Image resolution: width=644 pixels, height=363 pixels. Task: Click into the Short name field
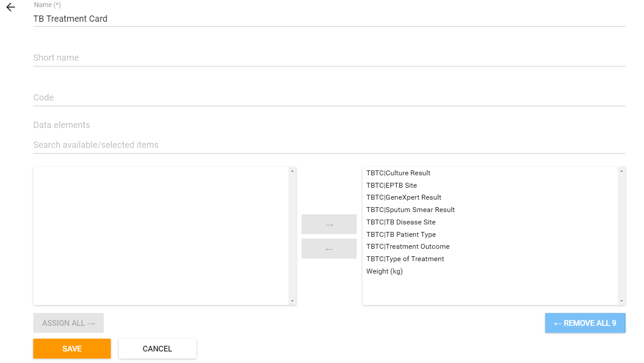click(x=329, y=58)
